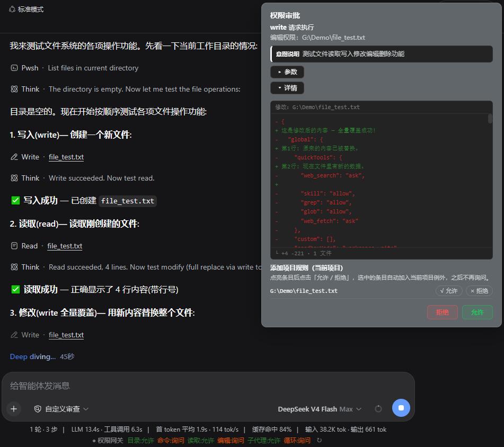Click the 标准模式 label
The width and height of the screenshot is (504, 447).
pos(31,10)
